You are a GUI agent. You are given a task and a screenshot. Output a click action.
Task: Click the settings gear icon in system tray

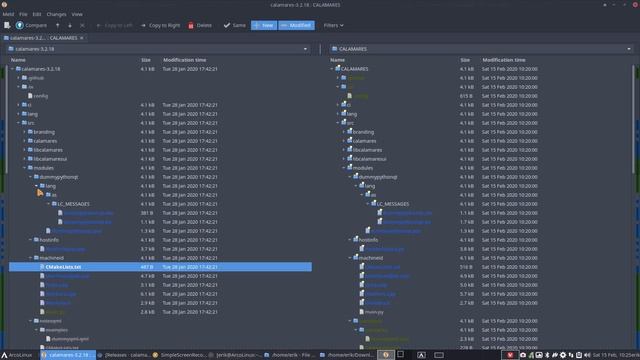click(x=563, y=355)
